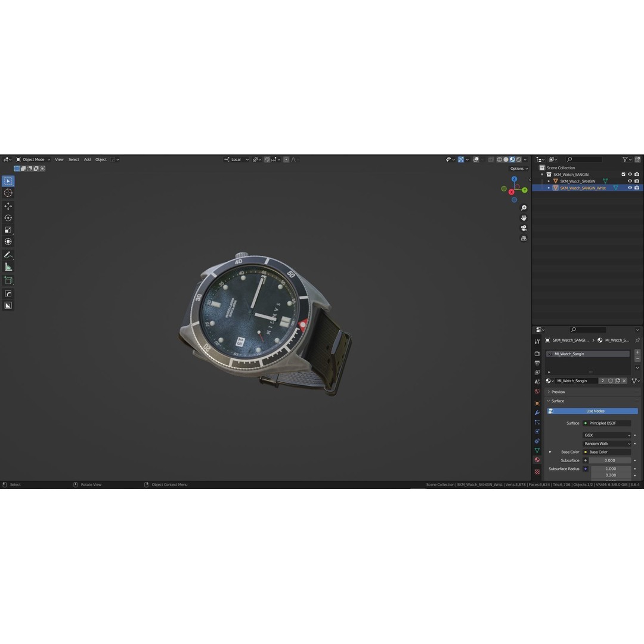The width and height of the screenshot is (644, 644).
Task: Open the Object Mode dropdown
Action: [33, 160]
